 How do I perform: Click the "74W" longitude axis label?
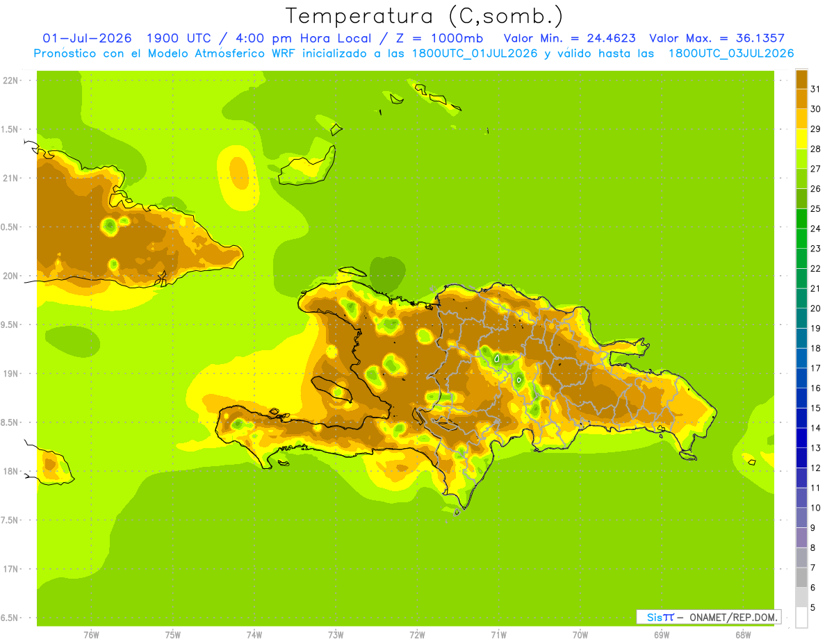pyautogui.click(x=254, y=635)
